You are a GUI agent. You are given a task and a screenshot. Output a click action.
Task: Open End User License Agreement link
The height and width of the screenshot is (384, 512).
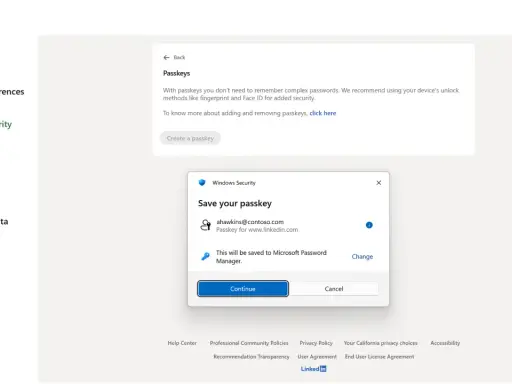379,357
